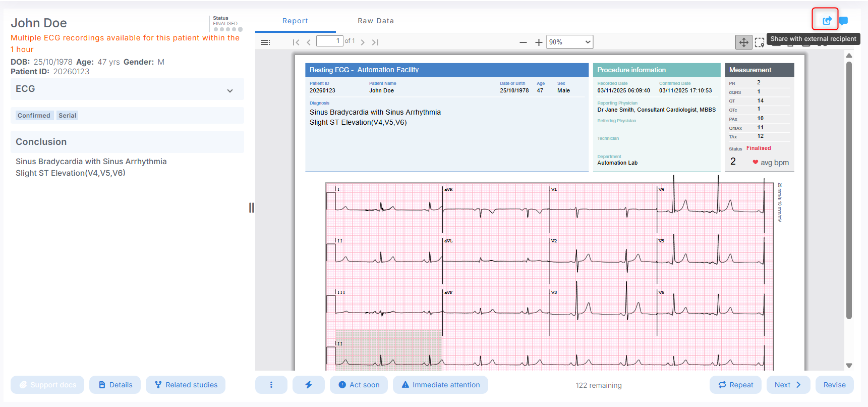Switch to the Raw Data tab
Image resolution: width=868 pixels, height=407 pixels.
click(375, 21)
